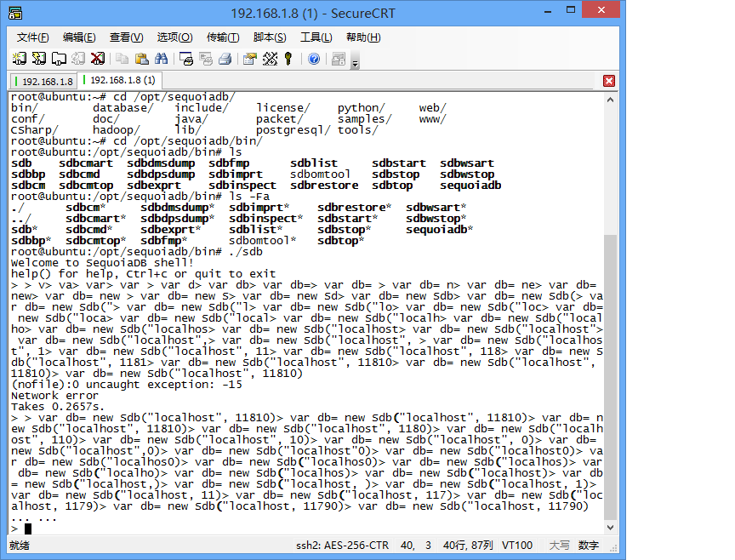This screenshot has height=560, width=735.
Task: Switch to the first 192.168.1.8 tab
Action: click(44, 81)
